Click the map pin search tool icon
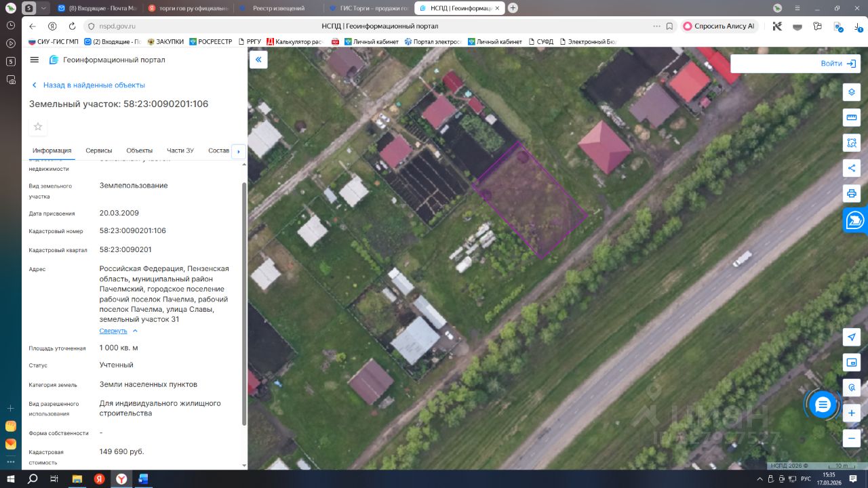868x488 pixels. click(x=851, y=388)
